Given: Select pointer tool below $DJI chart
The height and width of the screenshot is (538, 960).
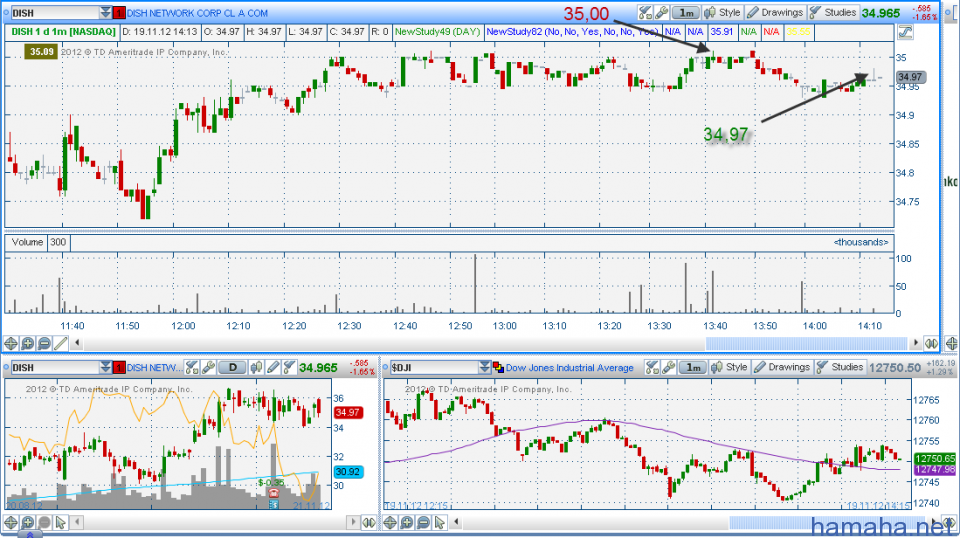Looking at the screenshot, I should pos(440,522).
